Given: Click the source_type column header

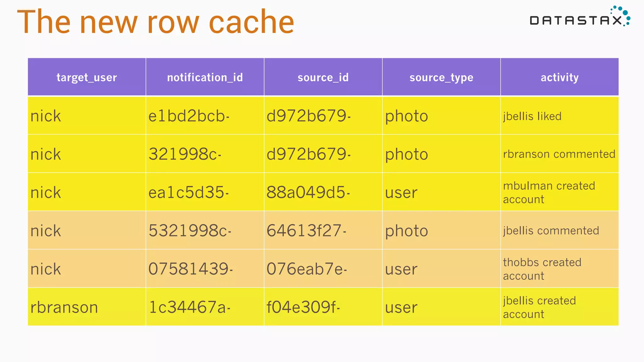Looking at the screenshot, I should (x=441, y=77).
